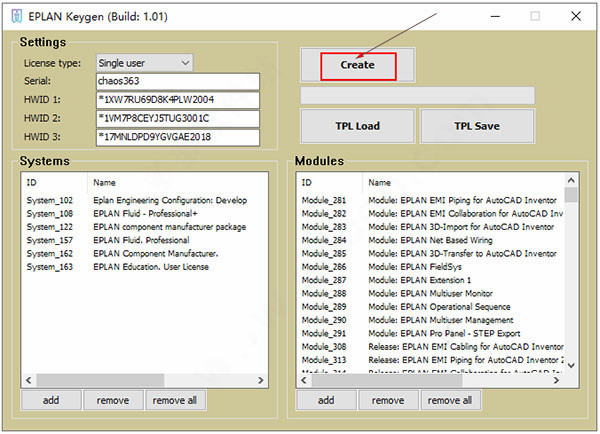This screenshot has height=434, width=600.
Task: Click the TPL Save button
Action: [477, 127]
